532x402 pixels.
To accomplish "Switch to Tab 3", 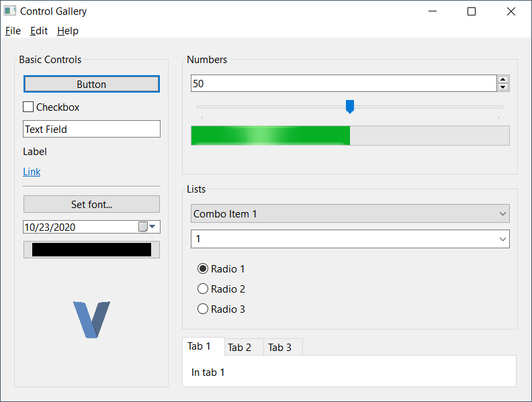I will pos(283,347).
